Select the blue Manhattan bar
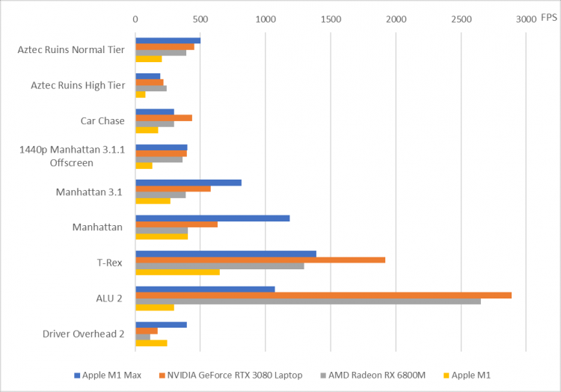The height and width of the screenshot is (392, 561). (x=212, y=218)
